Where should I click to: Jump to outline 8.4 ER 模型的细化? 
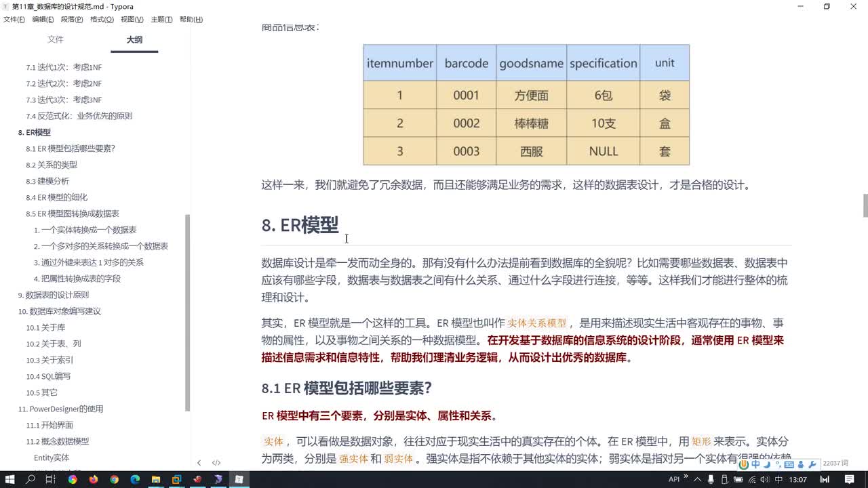point(57,197)
